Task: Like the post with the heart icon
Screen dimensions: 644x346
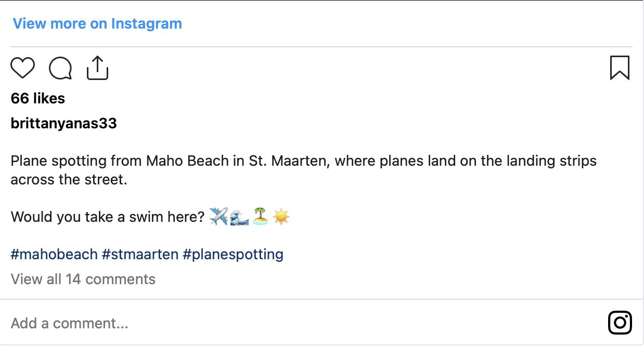Action: (22, 68)
